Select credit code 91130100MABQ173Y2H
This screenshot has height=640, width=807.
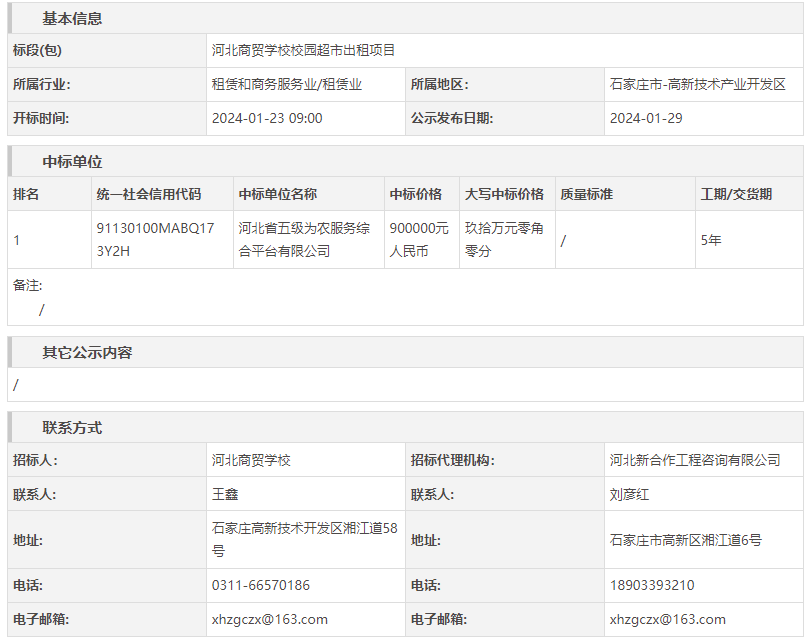(x=155, y=240)
